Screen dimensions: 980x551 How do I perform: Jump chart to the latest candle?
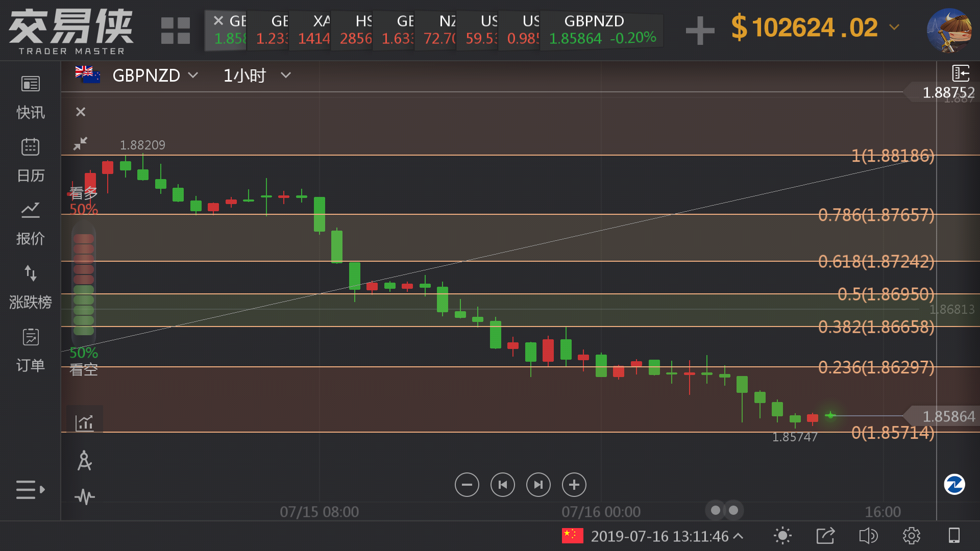click(x=538, y=485)
